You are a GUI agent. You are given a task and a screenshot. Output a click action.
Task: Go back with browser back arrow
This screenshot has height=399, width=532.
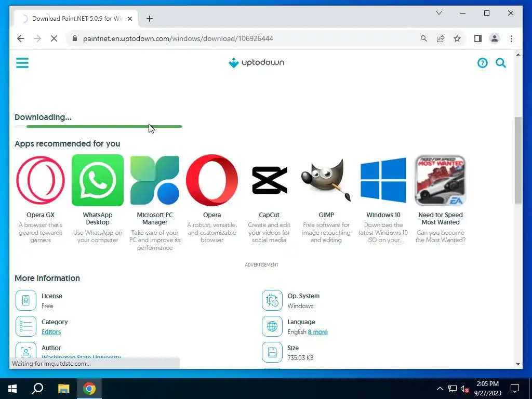pos(21,38)
